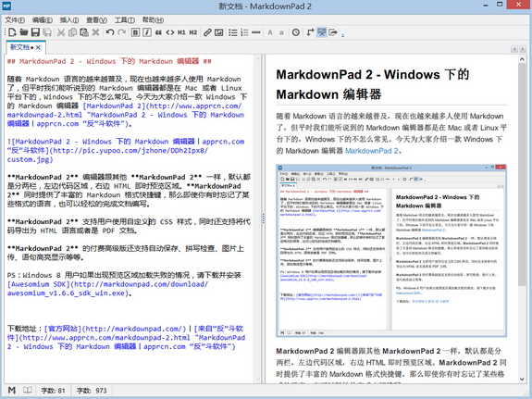Screen dimensions: 532x399
Task: Switch the pane layout orientation icon
Action: (310, 32)
